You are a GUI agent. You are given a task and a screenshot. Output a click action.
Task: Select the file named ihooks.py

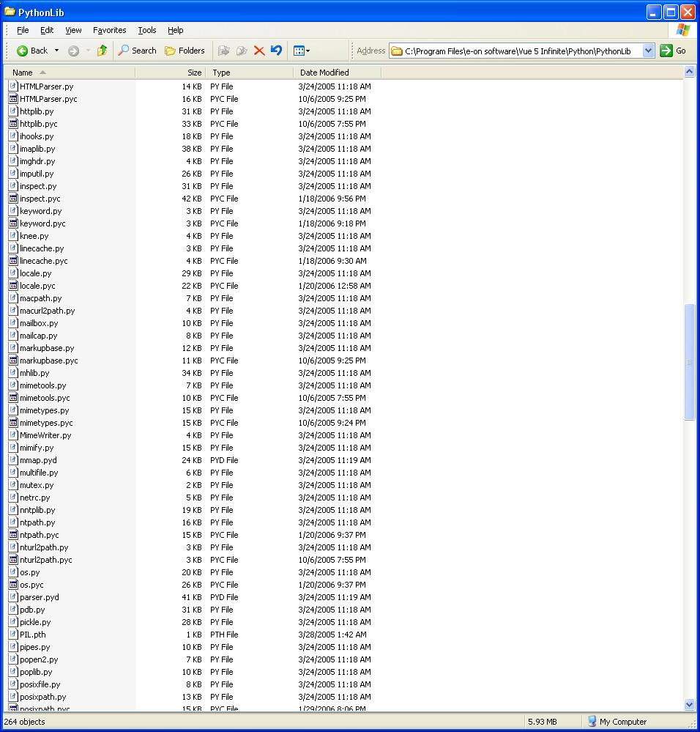(37, 136)
